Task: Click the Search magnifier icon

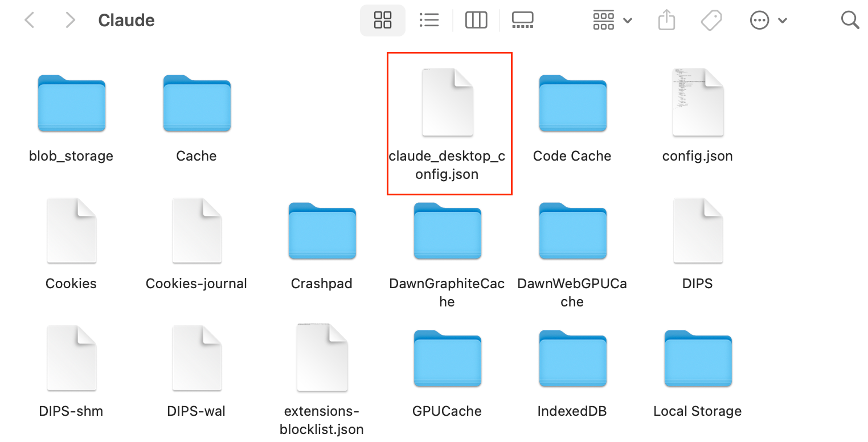Action: click(850, 21)
